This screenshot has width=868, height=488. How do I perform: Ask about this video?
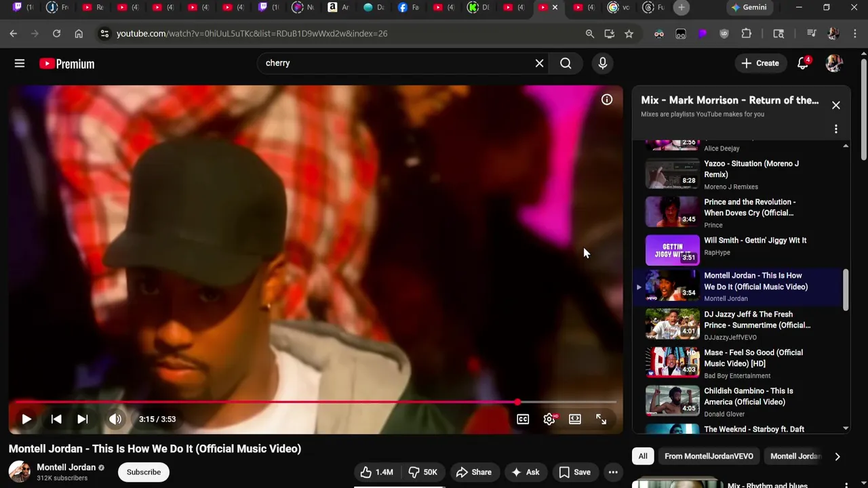click(526, 472)
